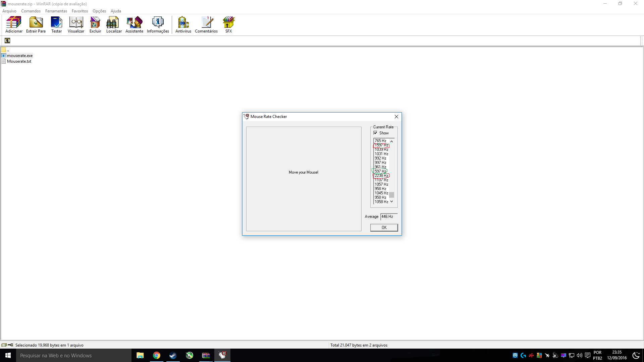644x362 pixels.
Task: Open the taskbar clock and date
Action: click(617, 355)
